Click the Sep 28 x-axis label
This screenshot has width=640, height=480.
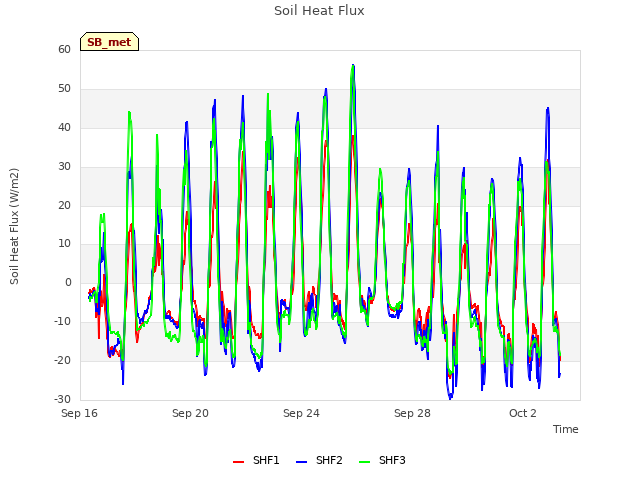pyautogui.click(x=412, y=413)
